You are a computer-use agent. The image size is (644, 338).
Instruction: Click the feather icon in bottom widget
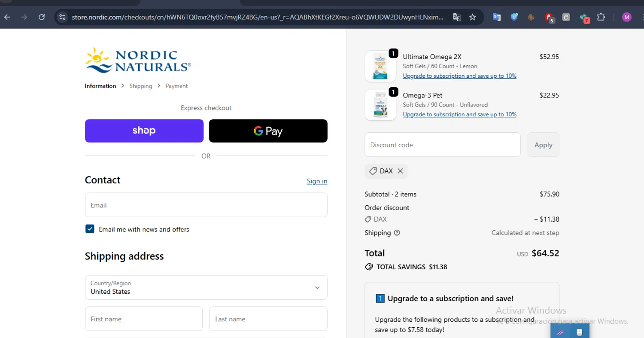pos(561,332)
